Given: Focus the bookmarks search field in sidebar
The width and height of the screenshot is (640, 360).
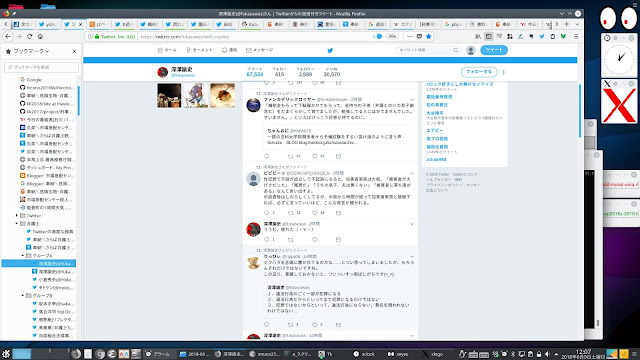Looking at the screenshot, I should (x=41, y=67).
